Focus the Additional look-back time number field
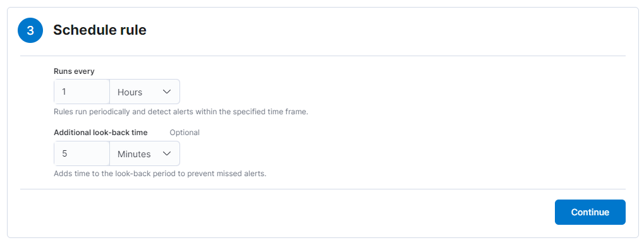 [82, 153]
